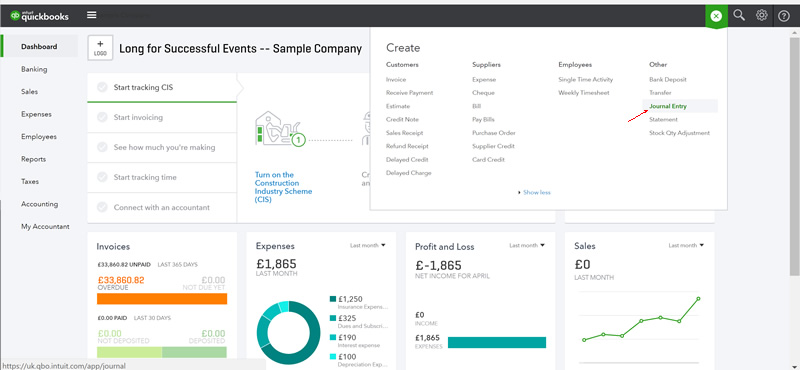Click the light green Not Deposited bar
Image resolution: width=800 pixels, height=370 pixels.
click(x=129, y=352)
